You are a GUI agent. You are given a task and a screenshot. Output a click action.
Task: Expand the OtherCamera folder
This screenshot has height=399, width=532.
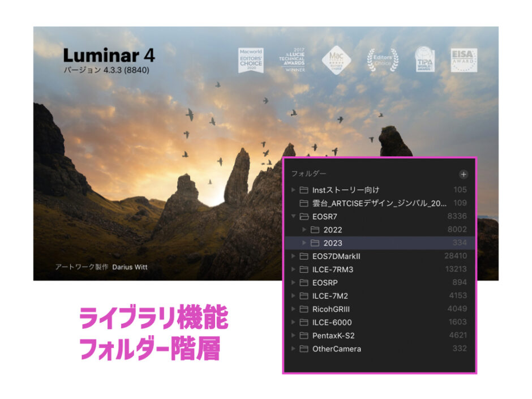[x=293, y=349]
